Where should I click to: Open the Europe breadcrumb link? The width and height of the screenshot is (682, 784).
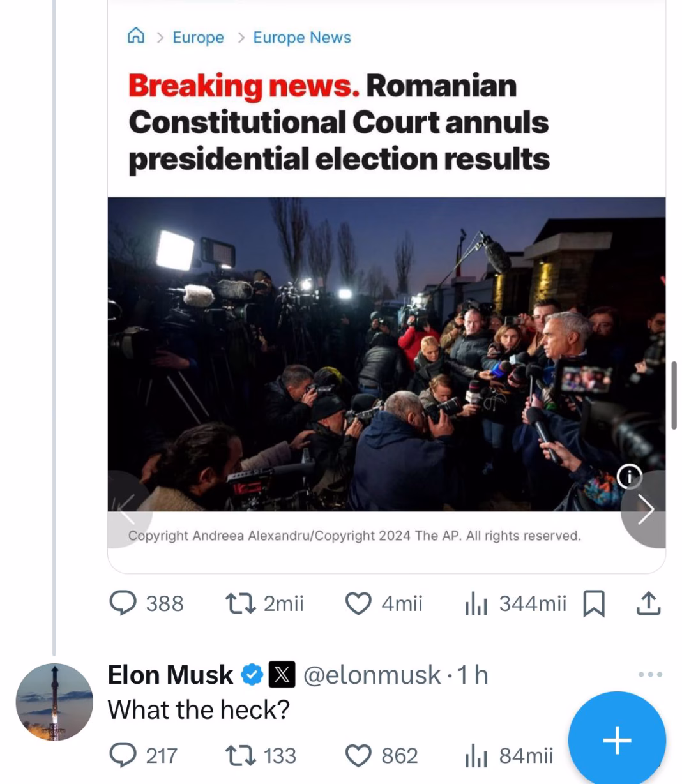point(197,36)
